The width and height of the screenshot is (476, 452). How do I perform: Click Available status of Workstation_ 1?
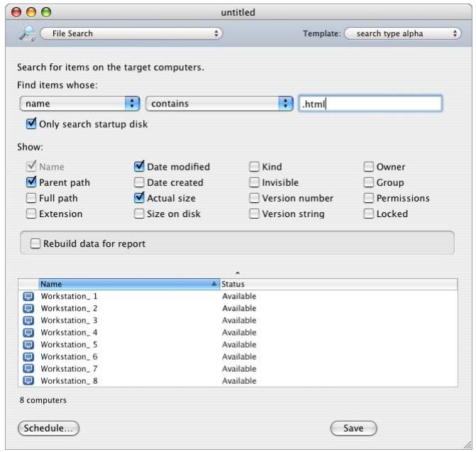(239, 296)
